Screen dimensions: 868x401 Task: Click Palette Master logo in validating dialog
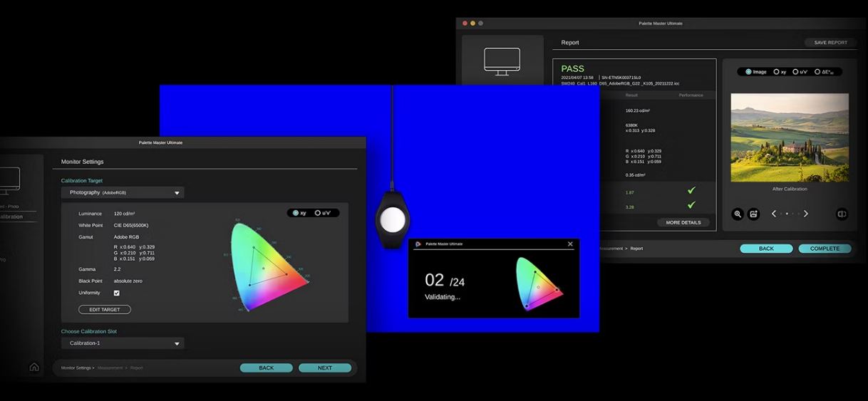click(x=418, y=244)
